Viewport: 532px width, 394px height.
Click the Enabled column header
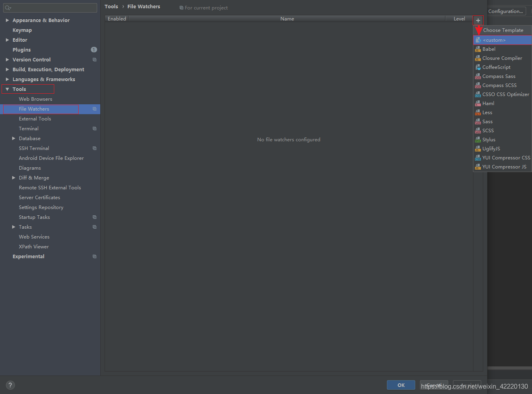point(117,19)
